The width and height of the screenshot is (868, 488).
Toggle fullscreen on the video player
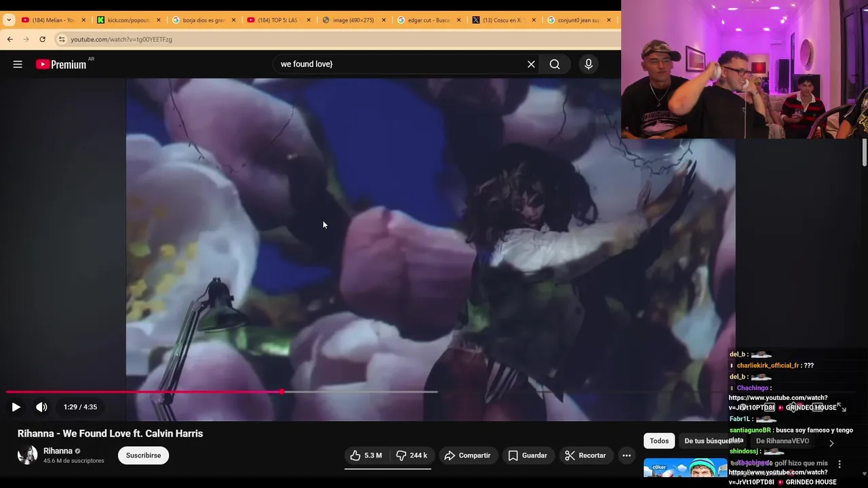[x=841, y=407]
